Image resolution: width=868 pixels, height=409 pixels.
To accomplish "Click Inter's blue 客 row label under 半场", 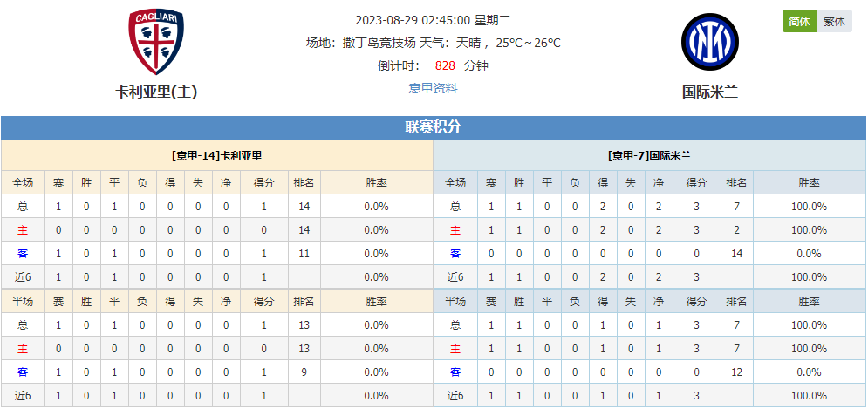I will (x=455, y=372).
